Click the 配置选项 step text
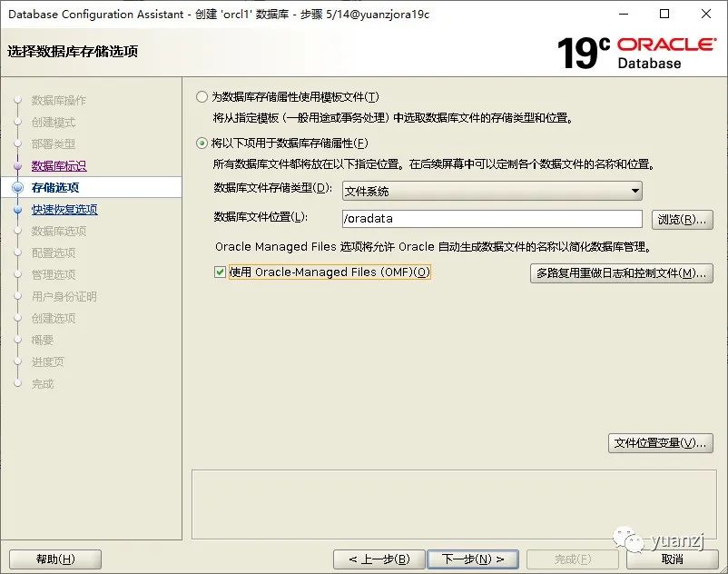Image resolution: width=728 pixels, height=574 pixels. pyautogui.click(x=53, y=253)
